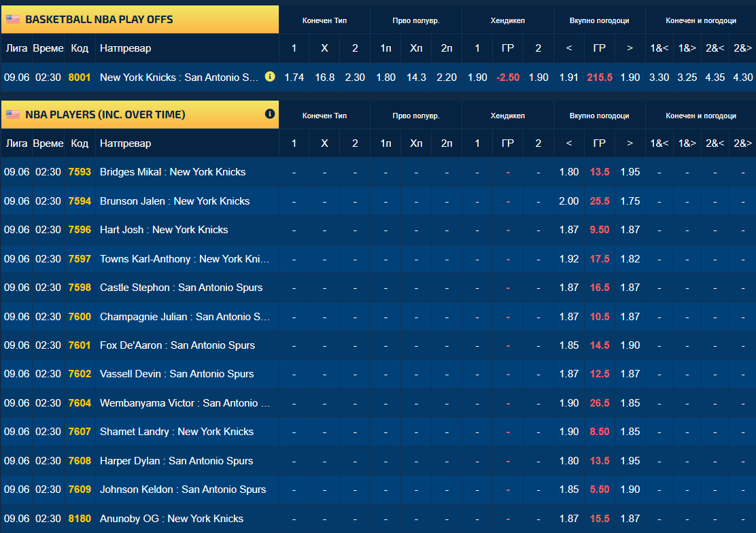Open Bridges Mikal player row
Screen dimensions: 756x533
(x=173, y=172)
